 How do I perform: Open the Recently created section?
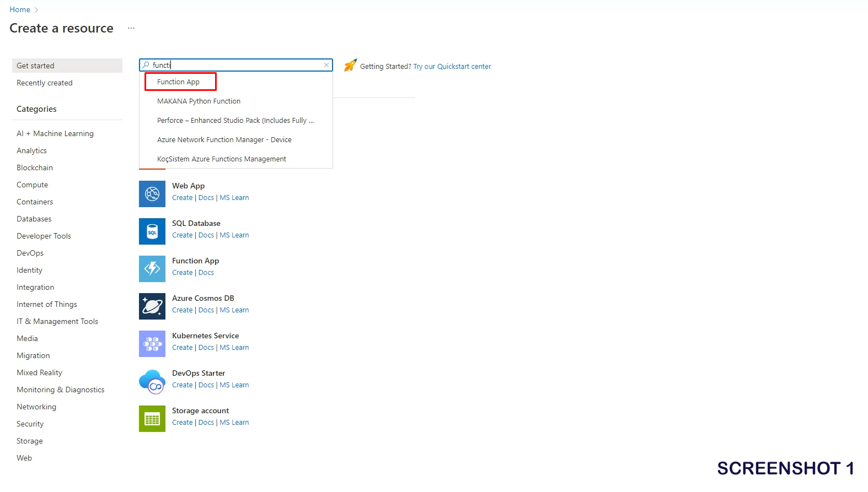(x=45, y=83)
